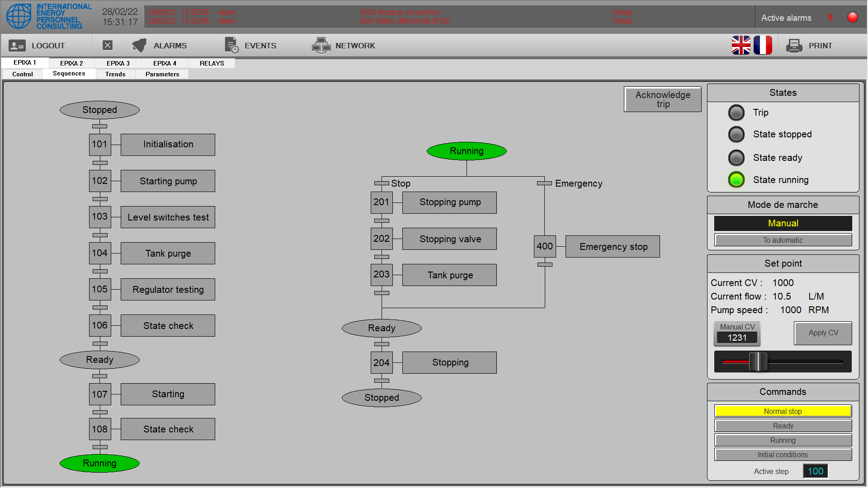Switch mode using To automatic button
Image resolution: width=868 pixels, height=488 pixels.
(x=783, y=240)
